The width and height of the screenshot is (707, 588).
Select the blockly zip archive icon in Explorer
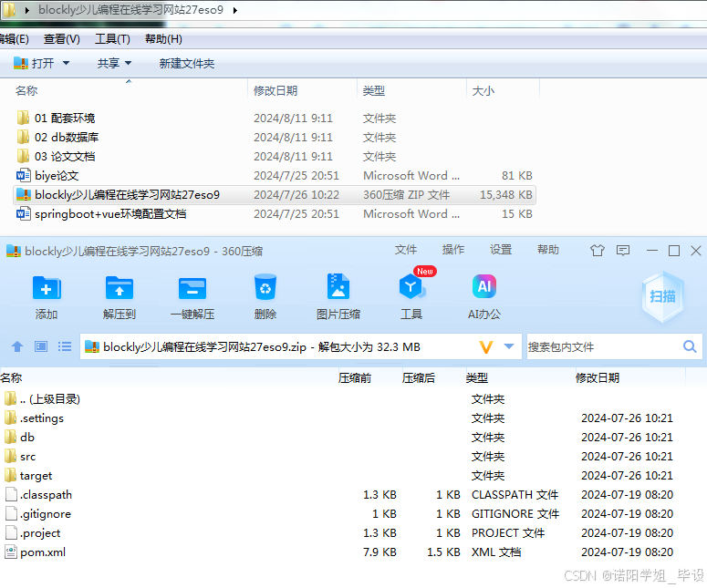pyautogui.click(x=24, y=195)
